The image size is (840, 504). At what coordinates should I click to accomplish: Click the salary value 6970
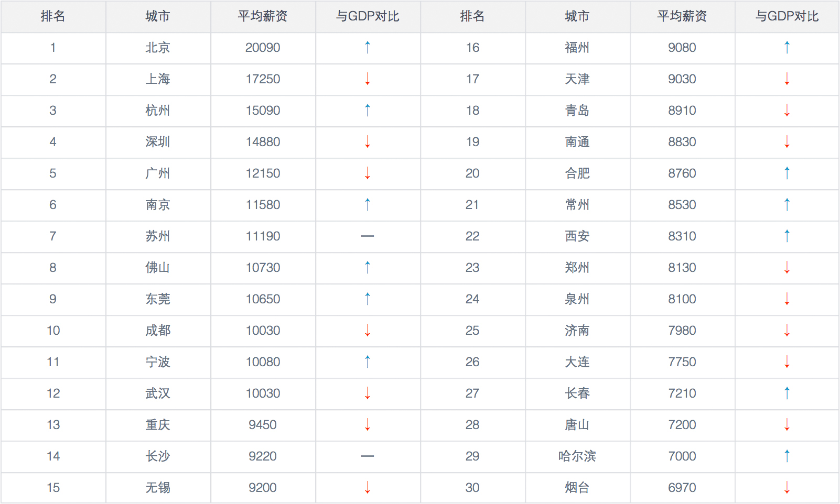[682, 488]
